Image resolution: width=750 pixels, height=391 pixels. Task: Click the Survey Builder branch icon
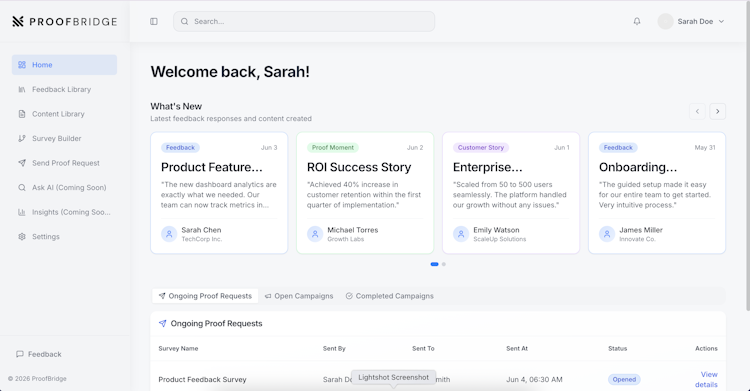22,138
